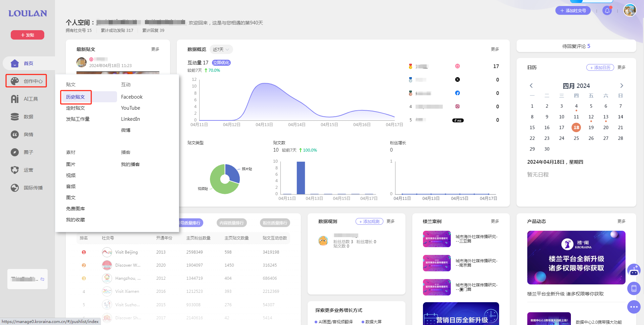
Task: Switch account using sidebar swap icon
Action: click(x=42, y=279)
